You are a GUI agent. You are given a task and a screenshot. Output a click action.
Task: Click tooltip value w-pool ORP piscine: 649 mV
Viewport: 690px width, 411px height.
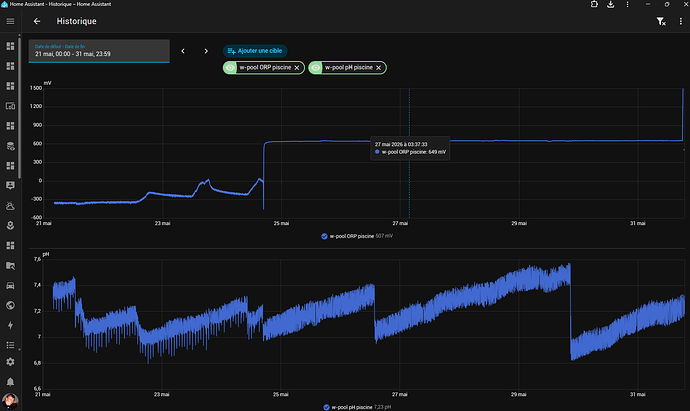[414, 152]
